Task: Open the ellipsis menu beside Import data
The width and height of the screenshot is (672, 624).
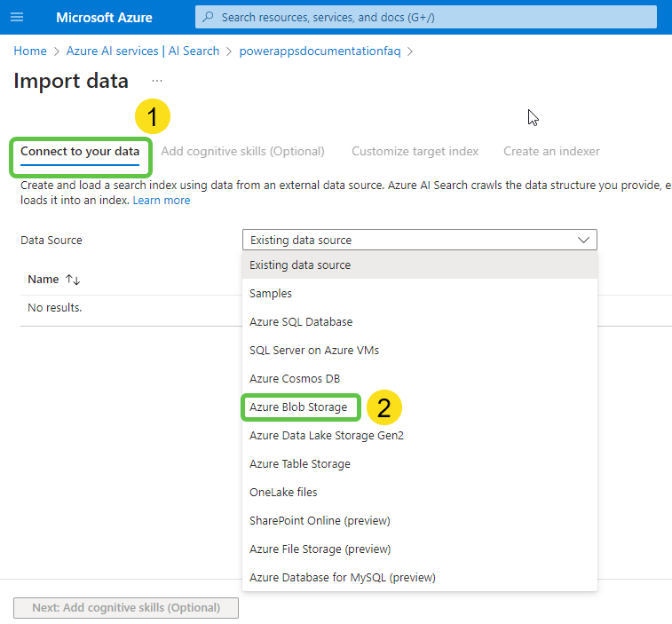Action: [x=157, y=81]
